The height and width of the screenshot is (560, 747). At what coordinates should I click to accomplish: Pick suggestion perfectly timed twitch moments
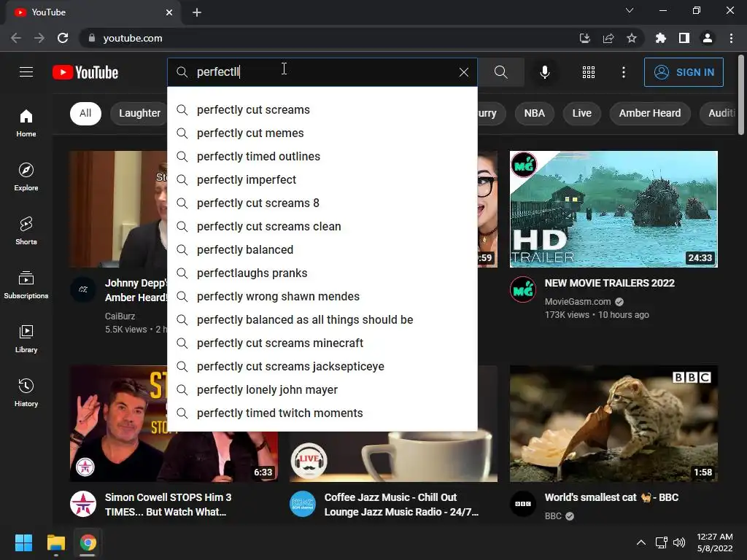click(322, 413)
